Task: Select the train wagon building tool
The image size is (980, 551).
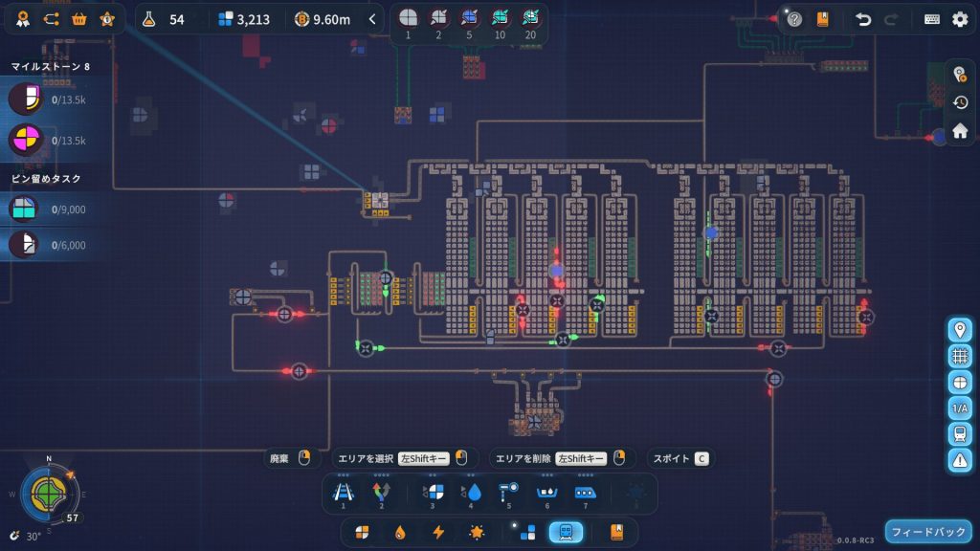Action: tap(585, 493)
